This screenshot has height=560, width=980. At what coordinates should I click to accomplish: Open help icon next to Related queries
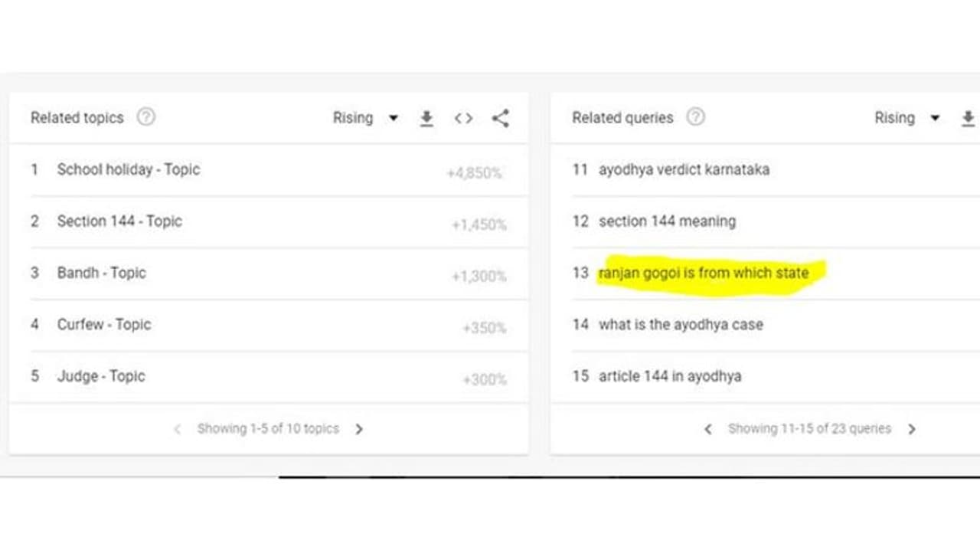pos(695,117)
